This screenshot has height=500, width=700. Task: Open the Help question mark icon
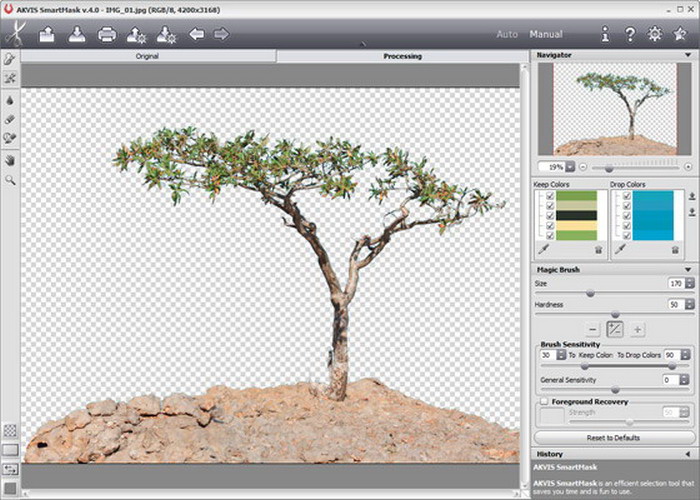pyautogui.click(x=630, y=34)
